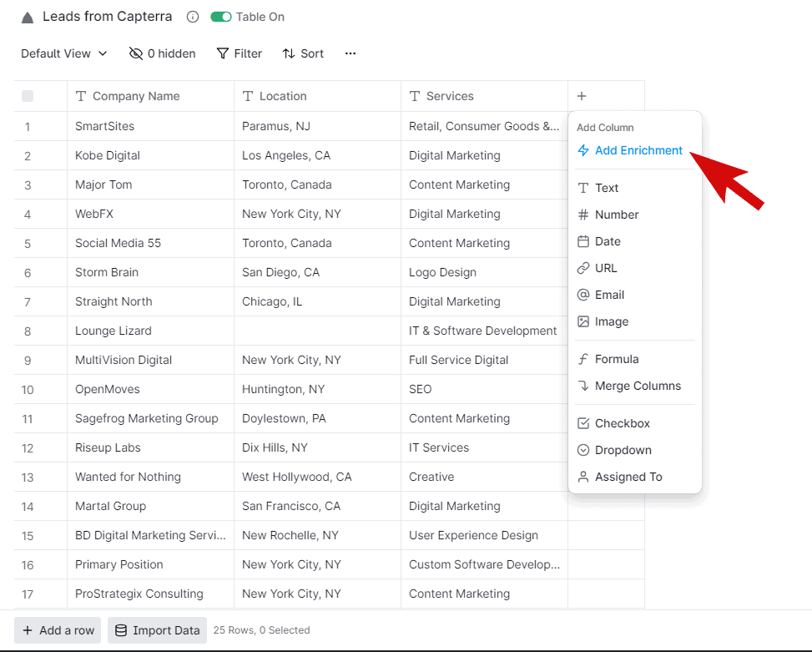This screenshot has width=812, height=652.
Task: Select the Straight North cell
Action: coord(151,301)
